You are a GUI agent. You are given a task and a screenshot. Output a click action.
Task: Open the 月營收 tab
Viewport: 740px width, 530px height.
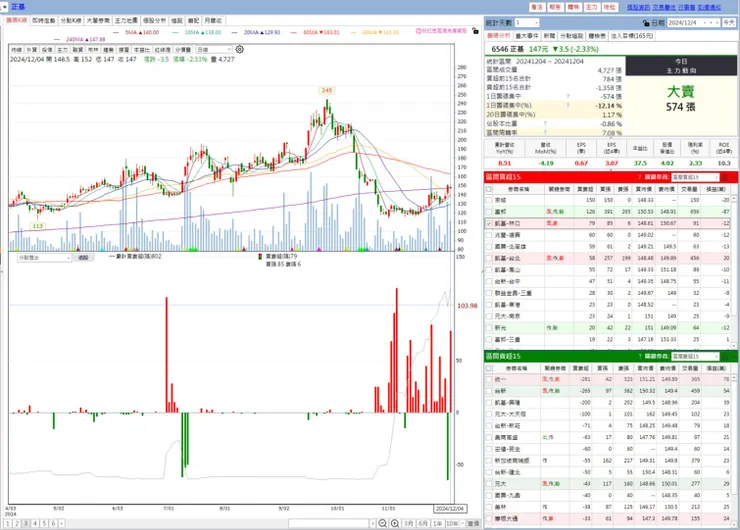pos(213,21)
